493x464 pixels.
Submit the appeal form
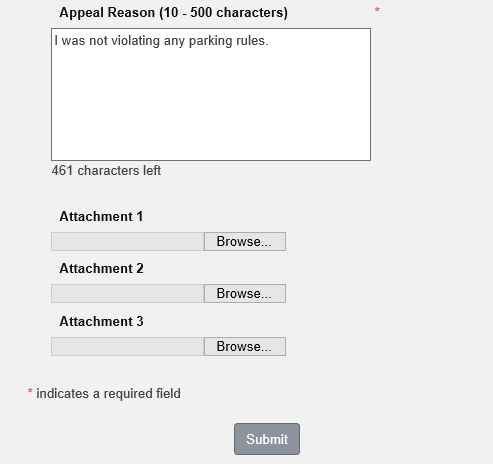(x=267, y=439)
